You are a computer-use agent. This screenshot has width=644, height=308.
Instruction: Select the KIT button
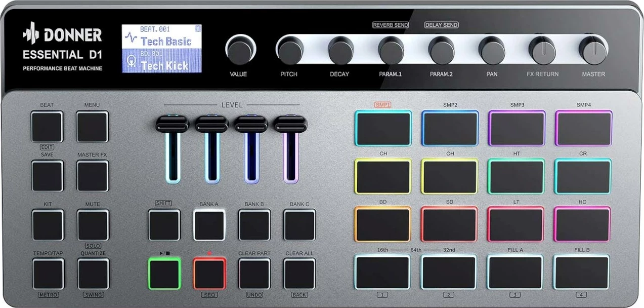[x=48, y=225]
